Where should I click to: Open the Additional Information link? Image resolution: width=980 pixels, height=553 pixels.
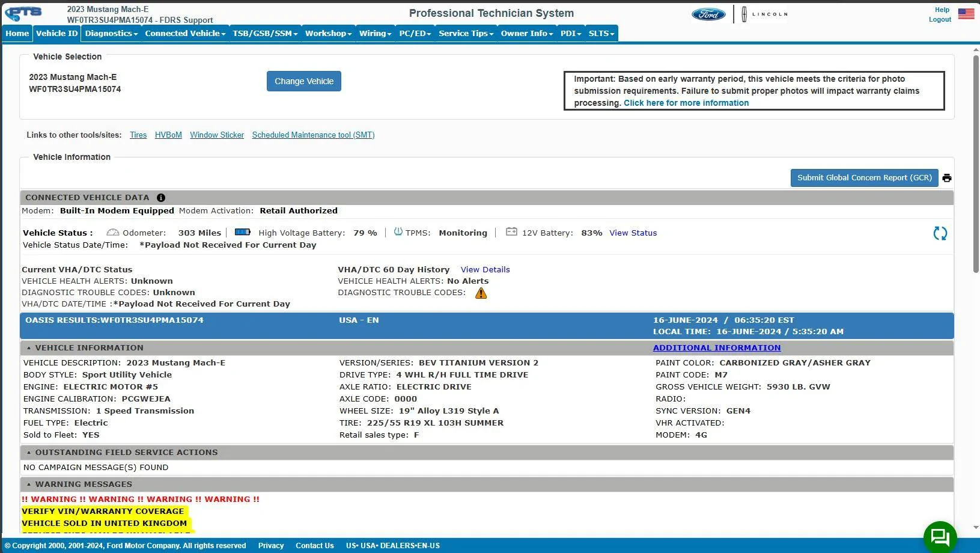(717, 348)
